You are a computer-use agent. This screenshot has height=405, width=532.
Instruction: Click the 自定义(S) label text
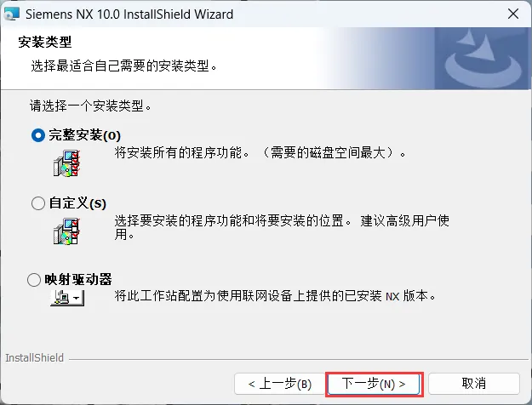(77, 202)
